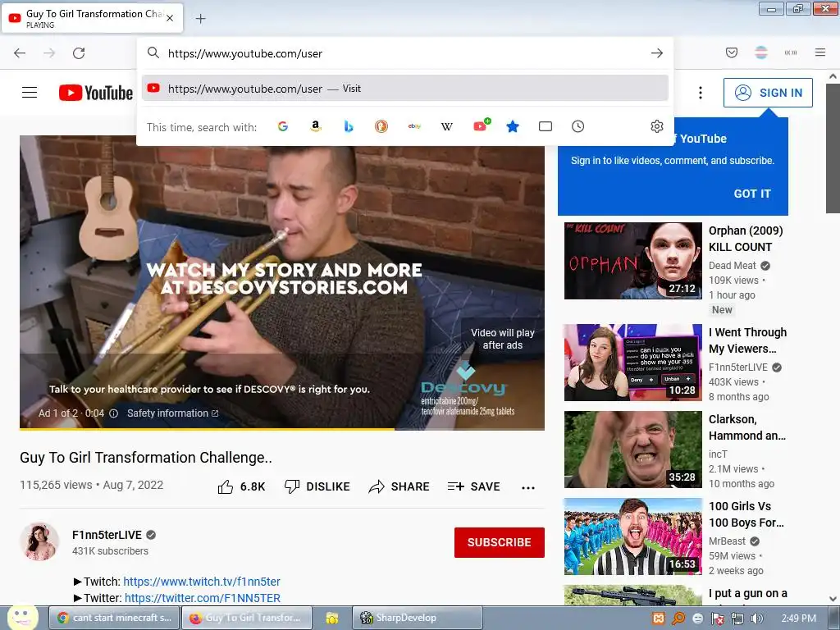The width and height of the screenshot is (840, 630).
Task: Save video to a playlist
Action: coord(473,486)
